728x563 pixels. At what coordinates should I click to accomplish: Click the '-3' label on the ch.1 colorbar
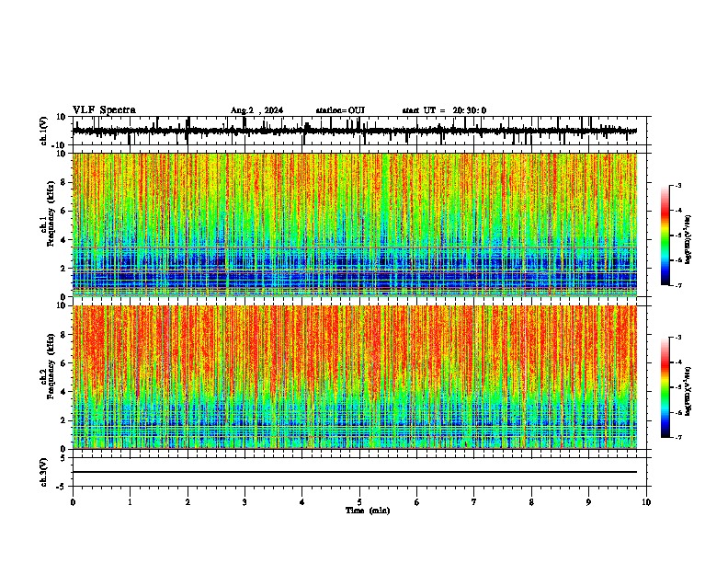tap(677, 185)
